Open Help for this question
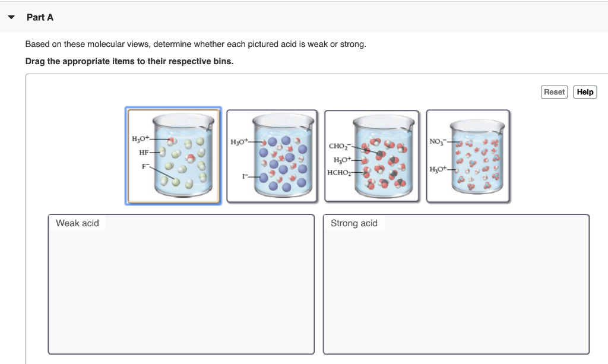608x364 pixels. click(585, 92)
